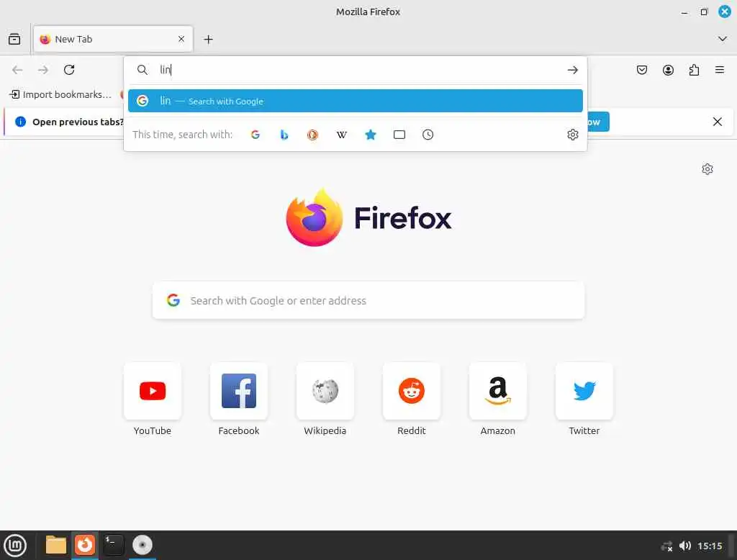Open search settings gear in dropdown
This screenshot has height=560, width=737.
click(572, 135)
